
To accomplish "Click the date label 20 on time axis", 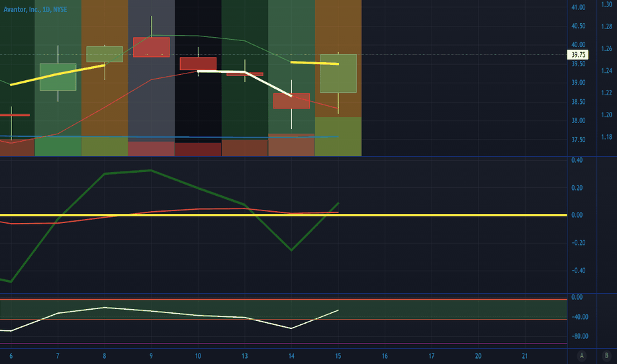I will (x=478, y=356).
